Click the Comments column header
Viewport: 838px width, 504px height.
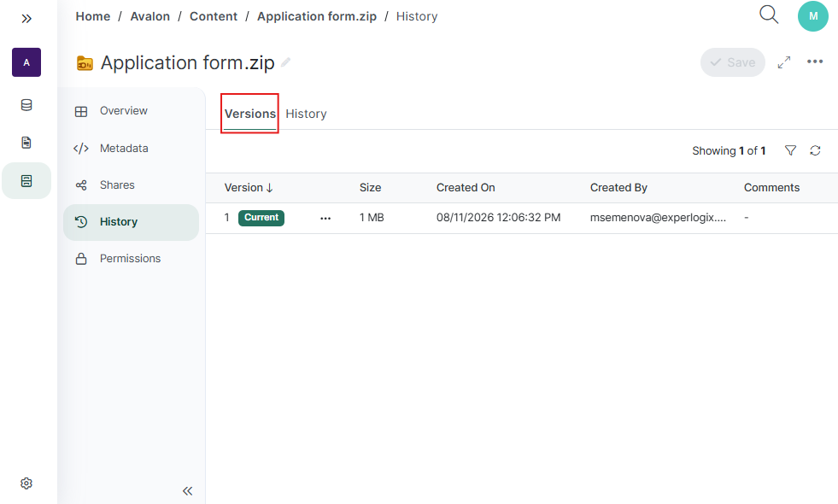click(771, 188)
